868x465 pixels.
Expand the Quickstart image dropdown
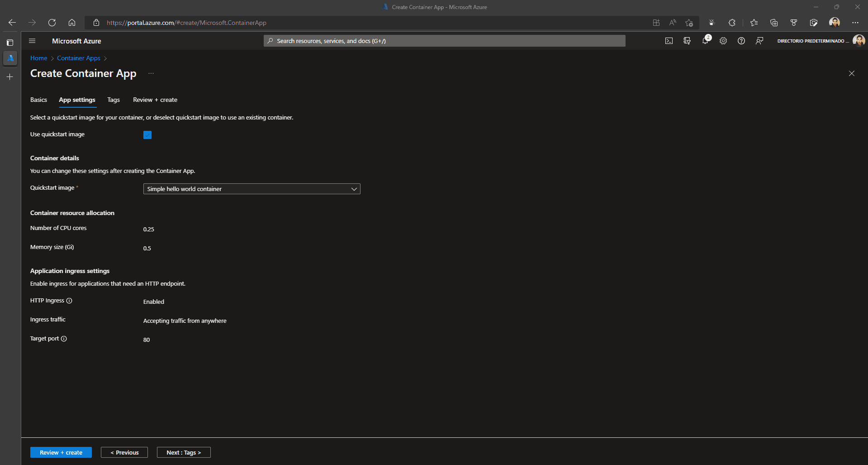tap(251, 189)
